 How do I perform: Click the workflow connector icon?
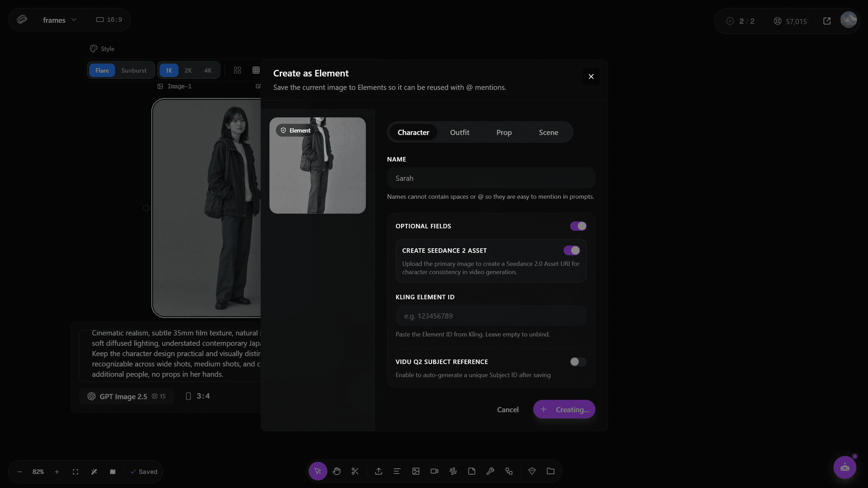(x=509, y=471)
